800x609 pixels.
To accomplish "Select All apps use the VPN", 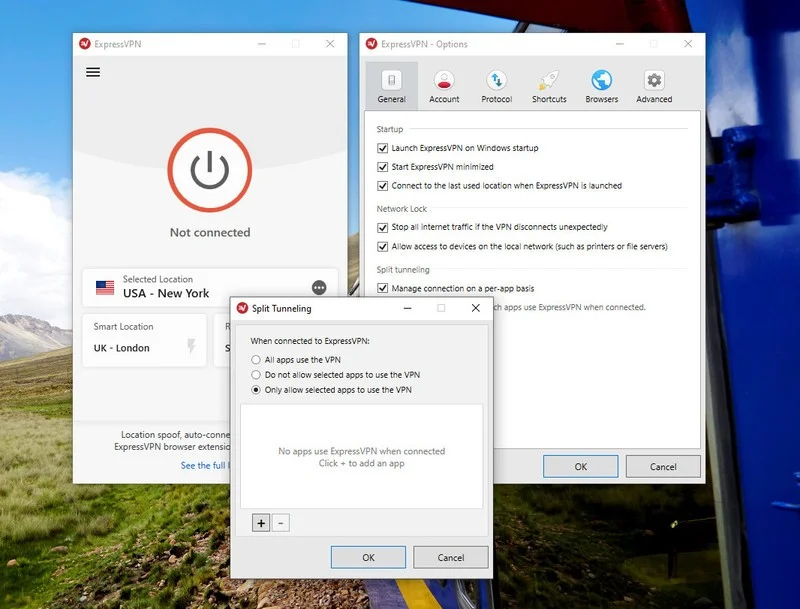I will (256, 360).
